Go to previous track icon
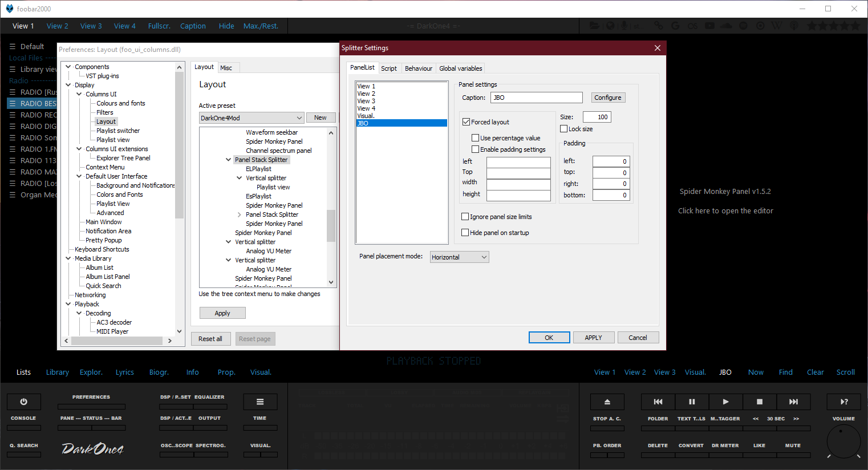The width and height of the screenshot is (868, 470). point(658,402)
